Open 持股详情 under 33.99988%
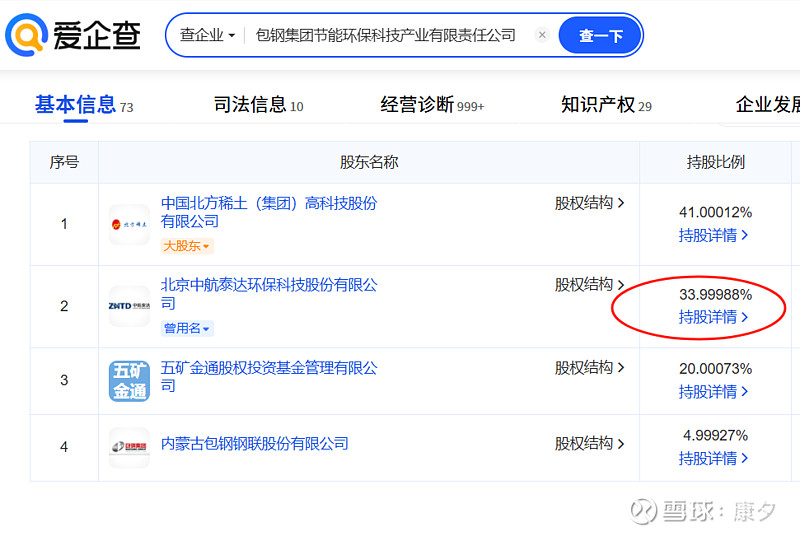800x536 pixels. pos(713,317)
